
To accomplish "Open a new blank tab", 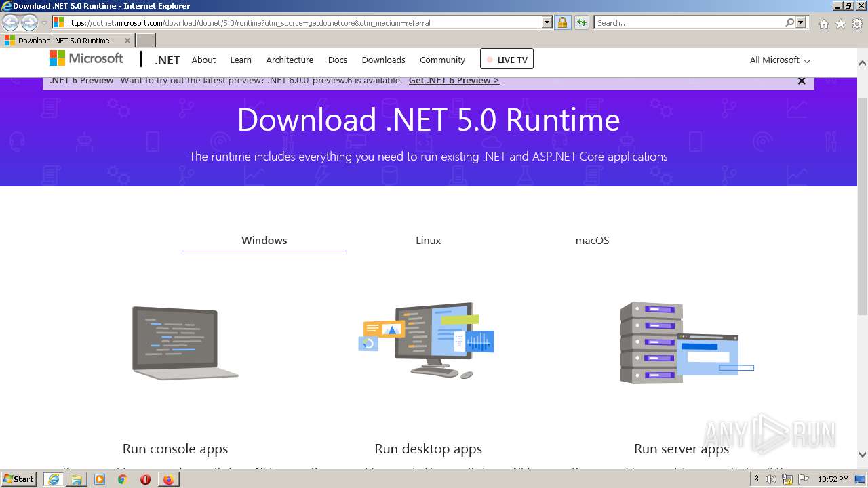I will point(146,40).
